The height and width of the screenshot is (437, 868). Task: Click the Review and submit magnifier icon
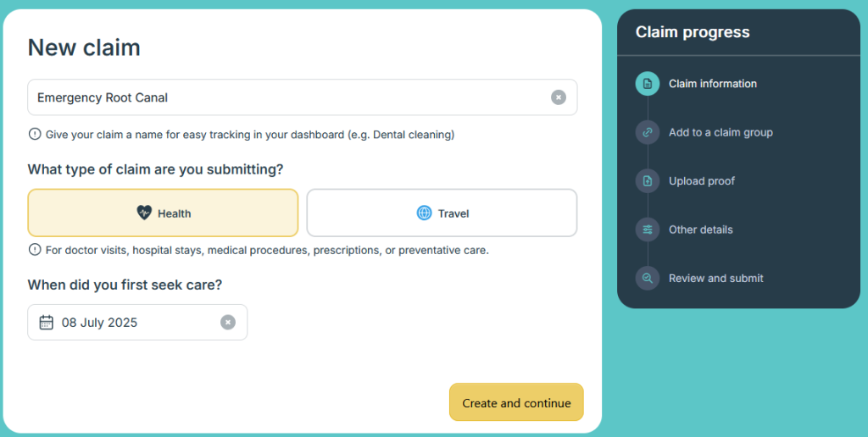coord(648,278)
